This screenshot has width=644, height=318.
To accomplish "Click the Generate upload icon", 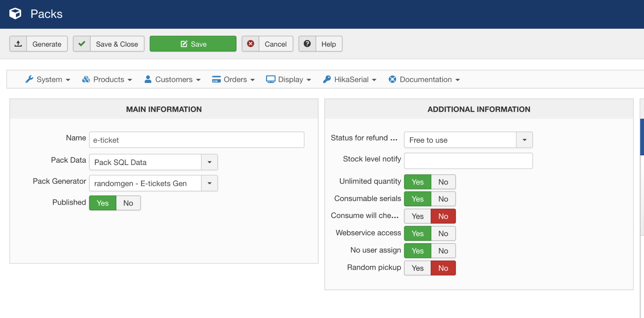I will point(18,44).
